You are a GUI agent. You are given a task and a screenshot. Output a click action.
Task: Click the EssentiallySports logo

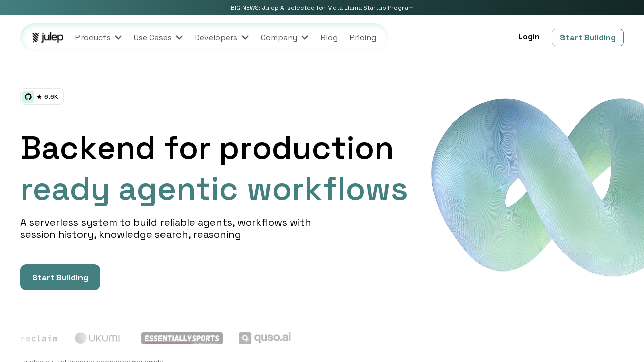click(182, 338)
